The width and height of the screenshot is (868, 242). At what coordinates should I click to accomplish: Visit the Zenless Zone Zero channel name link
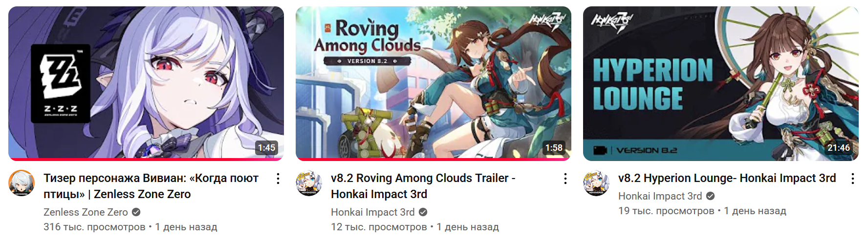point(86,212)
